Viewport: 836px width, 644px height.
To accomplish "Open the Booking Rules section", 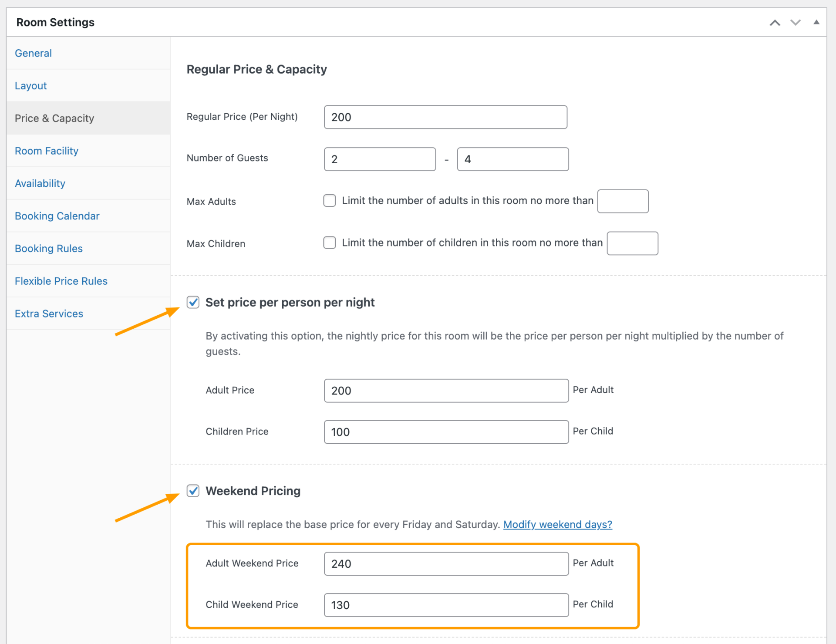I will click(x=48, y=248).
